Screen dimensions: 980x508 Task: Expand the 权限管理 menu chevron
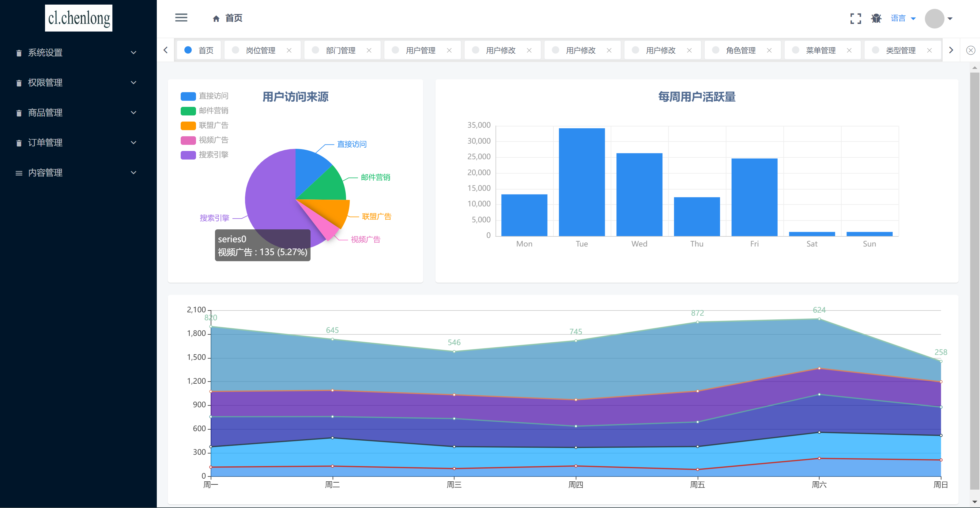coord(134,83)
